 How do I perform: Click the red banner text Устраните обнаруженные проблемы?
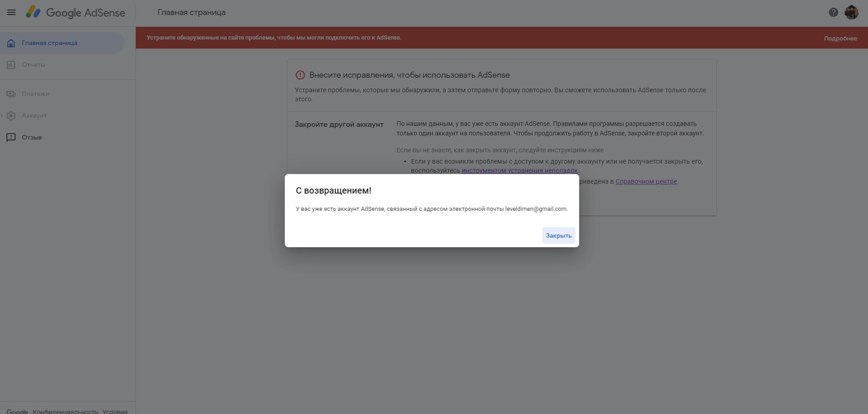274,38
